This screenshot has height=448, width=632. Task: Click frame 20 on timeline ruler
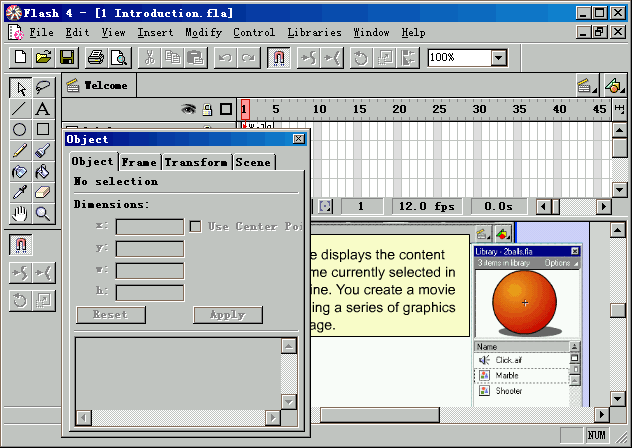tap(399, 109)
